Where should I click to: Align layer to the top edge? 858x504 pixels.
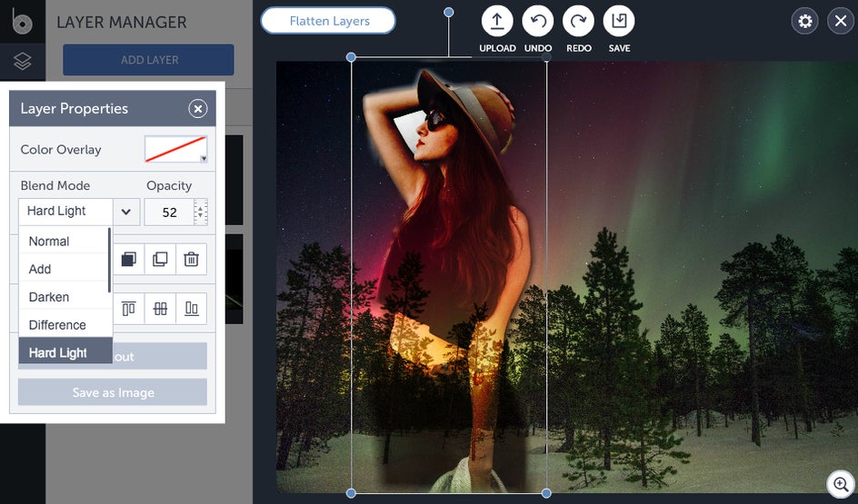(128, 309)
